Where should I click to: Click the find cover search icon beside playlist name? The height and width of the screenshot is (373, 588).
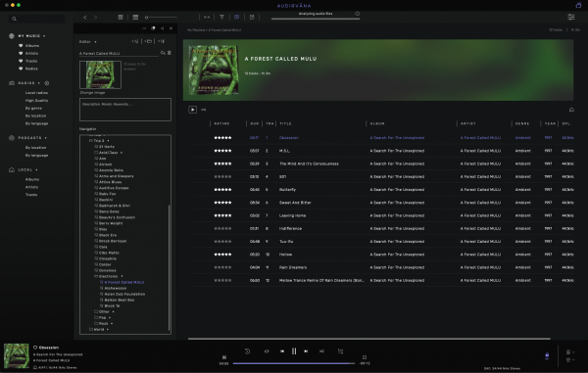coord(163,53)
